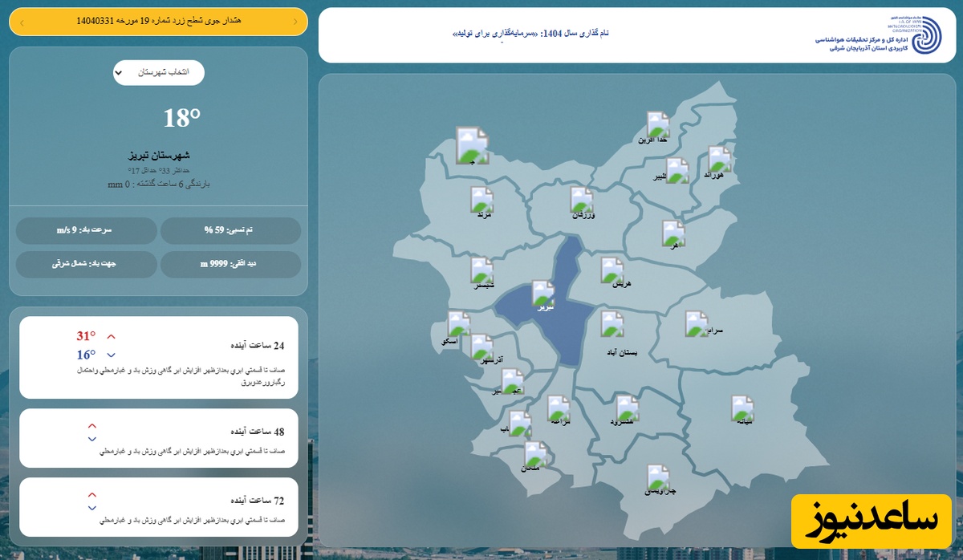The height and width of the screenshot is (560, 963).
Task: Select the Mianeh weather icon on the map
Action: tap(742, 408)
